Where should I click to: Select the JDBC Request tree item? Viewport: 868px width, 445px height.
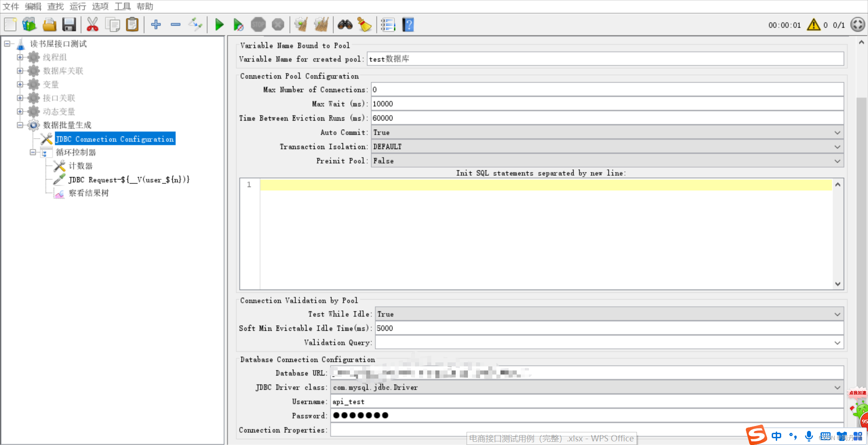click(129, 180)
